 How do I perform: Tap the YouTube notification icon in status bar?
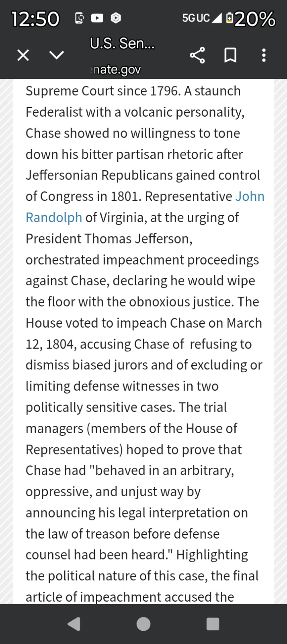pyautogui.click(x=97, y=18)
